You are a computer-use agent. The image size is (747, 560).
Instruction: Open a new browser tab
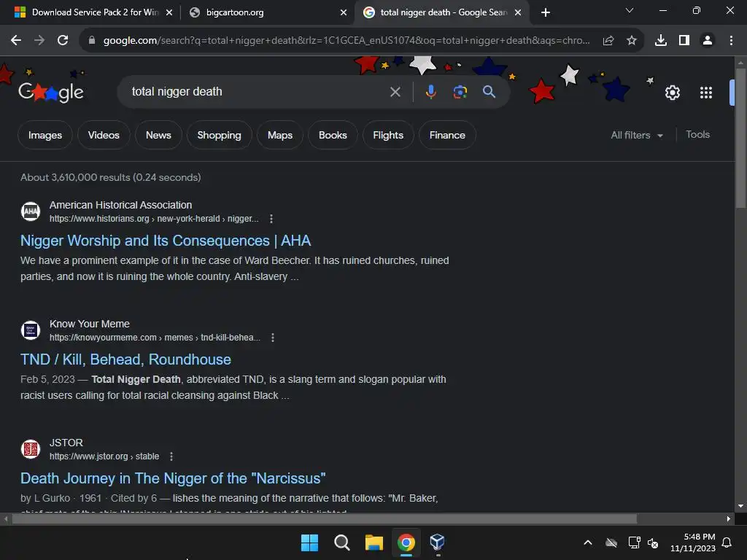click(546, 12)
